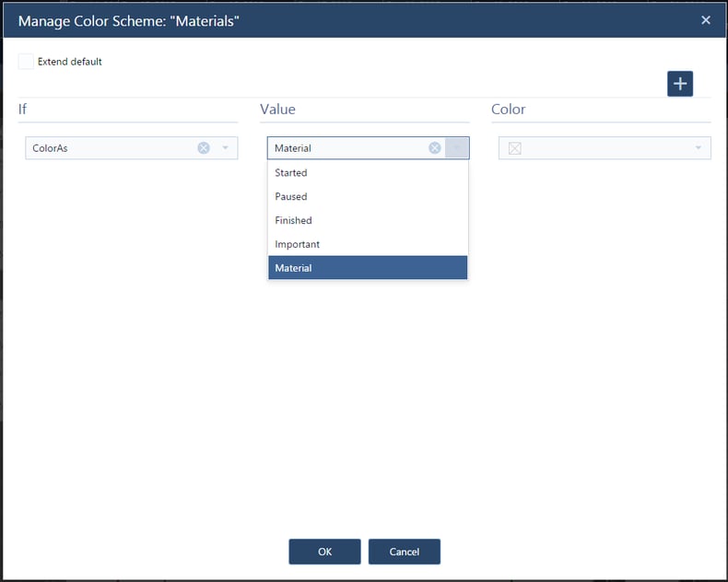This screenshot has height=582, width=728.
Task: Choose Finished in the value list
Action: coord(368,220)
